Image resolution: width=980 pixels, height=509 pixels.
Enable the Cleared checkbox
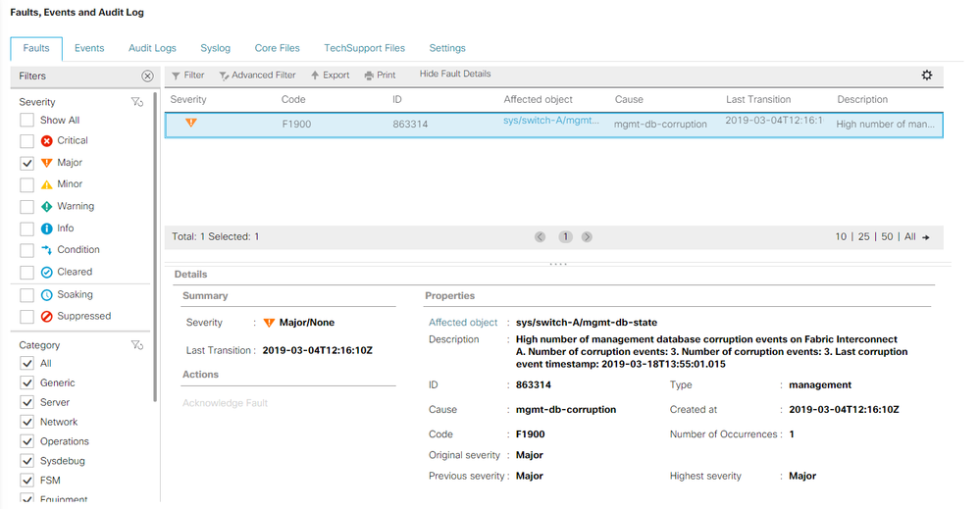tap(26, 273)
